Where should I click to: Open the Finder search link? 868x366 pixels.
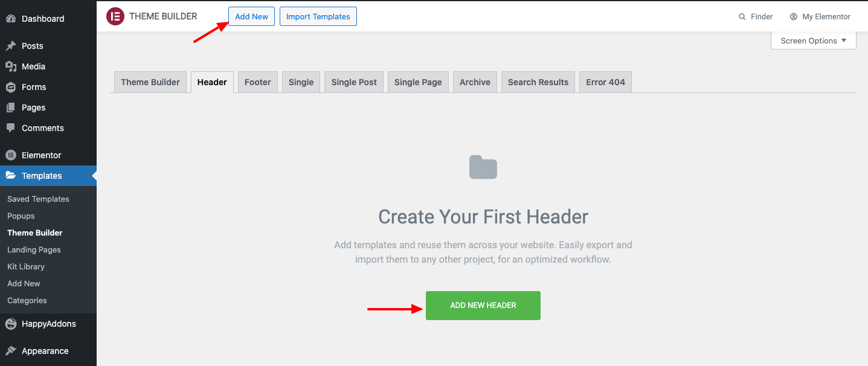click(x=756, y=17)
